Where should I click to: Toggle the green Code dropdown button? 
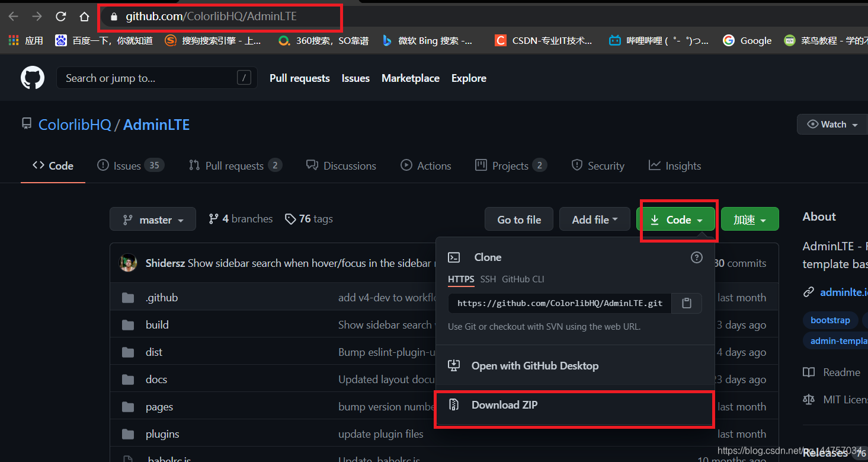[675, 219]
